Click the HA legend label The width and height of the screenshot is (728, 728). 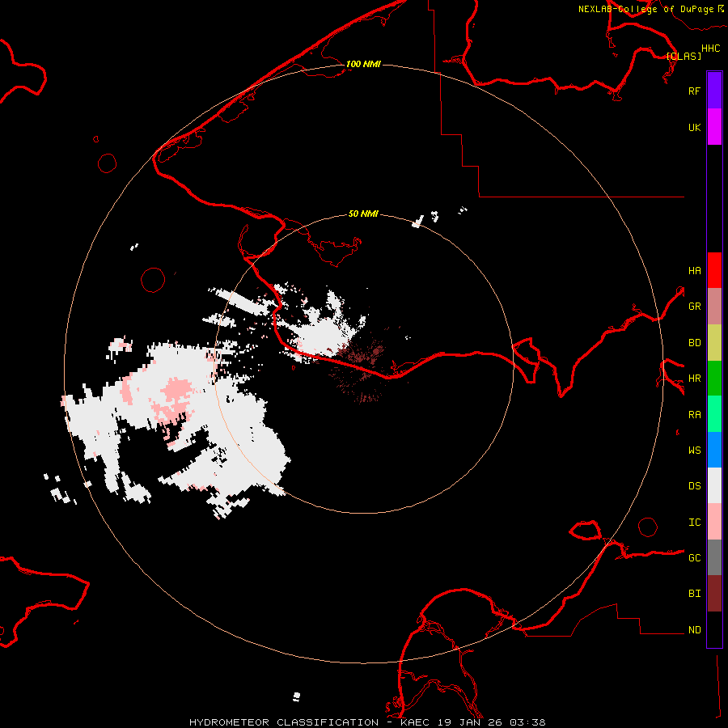(x=694, y=271)
